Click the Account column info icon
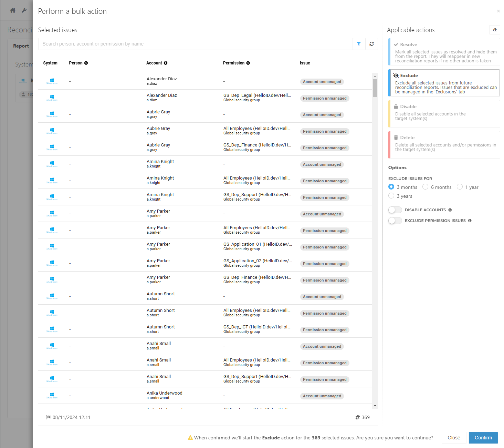This screenshot has height=448, width=504. (x=166, y=63)
